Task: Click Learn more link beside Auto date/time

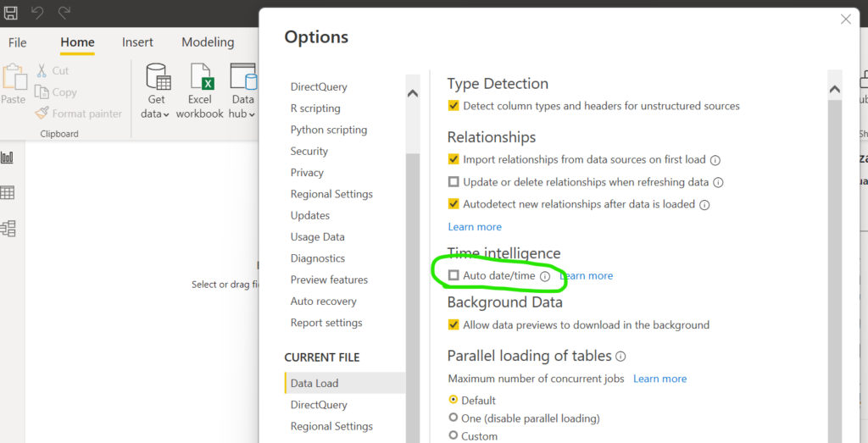Action: point(587,275)
